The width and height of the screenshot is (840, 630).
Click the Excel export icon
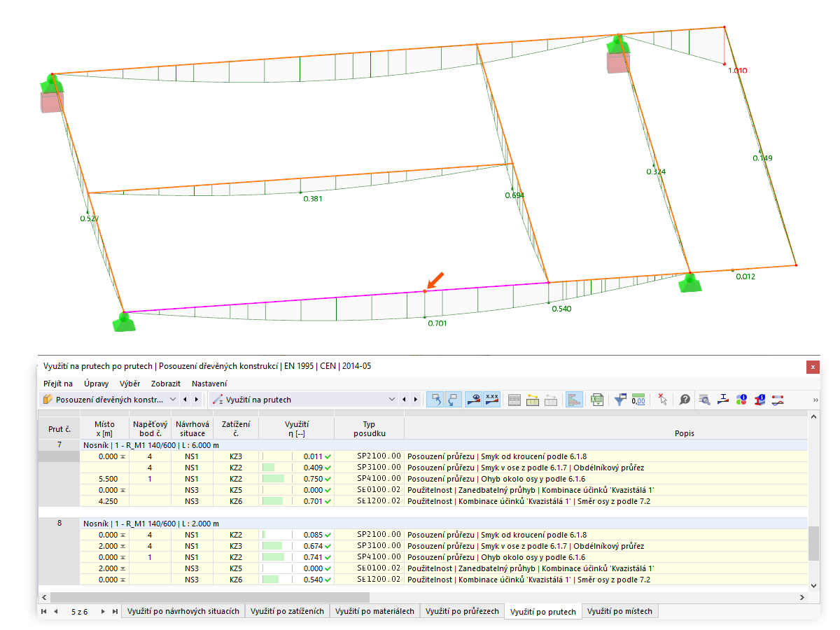597,400
